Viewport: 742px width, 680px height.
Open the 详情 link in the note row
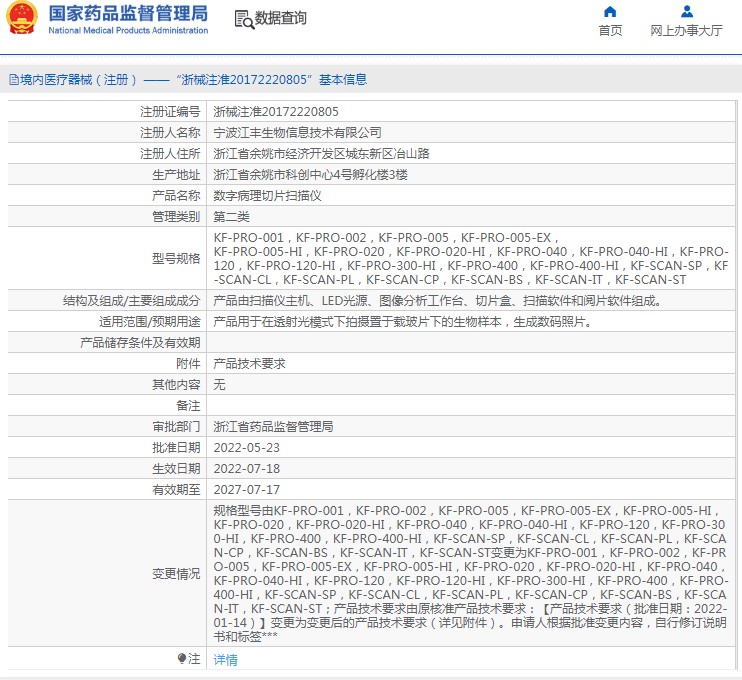(226, 660)
